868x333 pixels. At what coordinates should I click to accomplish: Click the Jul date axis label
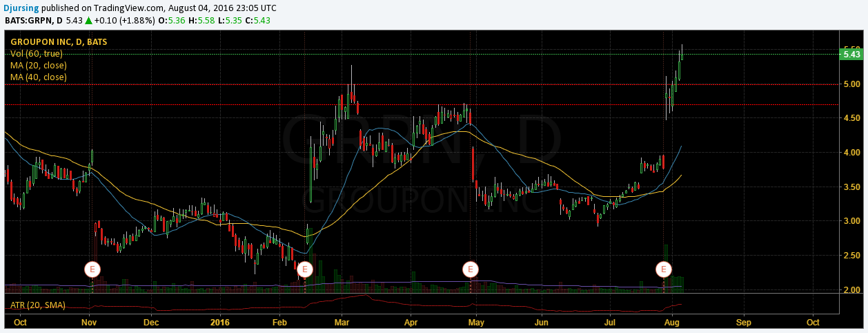point(611,322)
